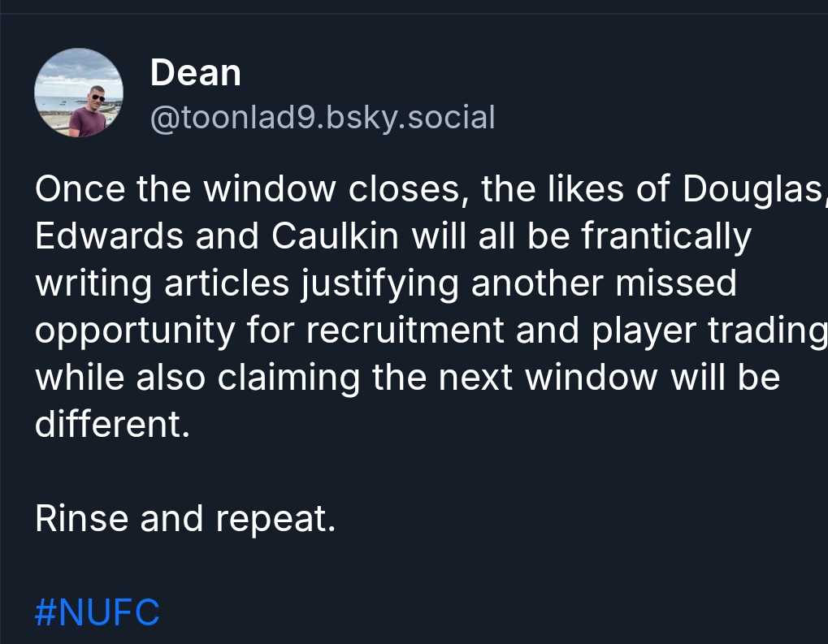
Task: Click the display name Dean
Action: coord(196,74)
